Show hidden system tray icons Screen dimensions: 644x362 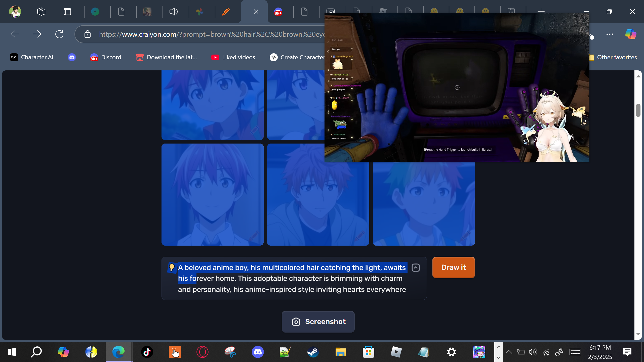509,352
